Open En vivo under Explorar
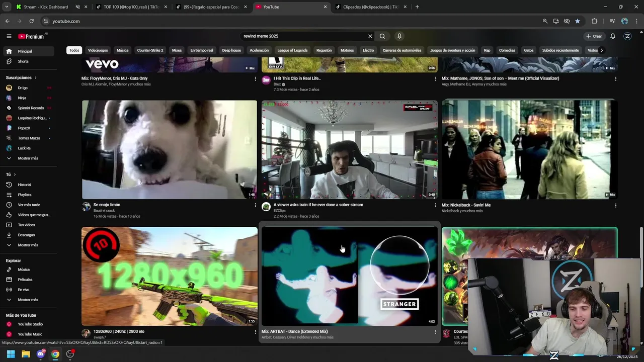Image resolution: width=644 pixels, height=362 pixels. (x=28, y=290)
